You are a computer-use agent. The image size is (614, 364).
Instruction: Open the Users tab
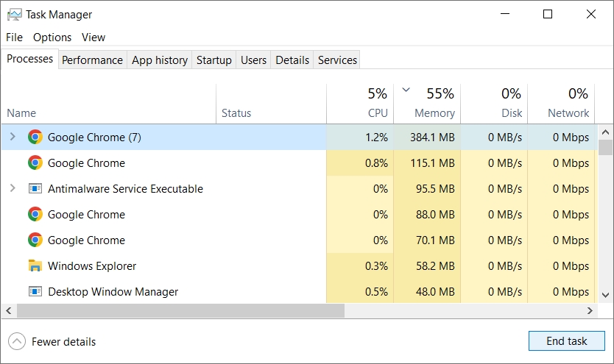click(x=253, y=60)
